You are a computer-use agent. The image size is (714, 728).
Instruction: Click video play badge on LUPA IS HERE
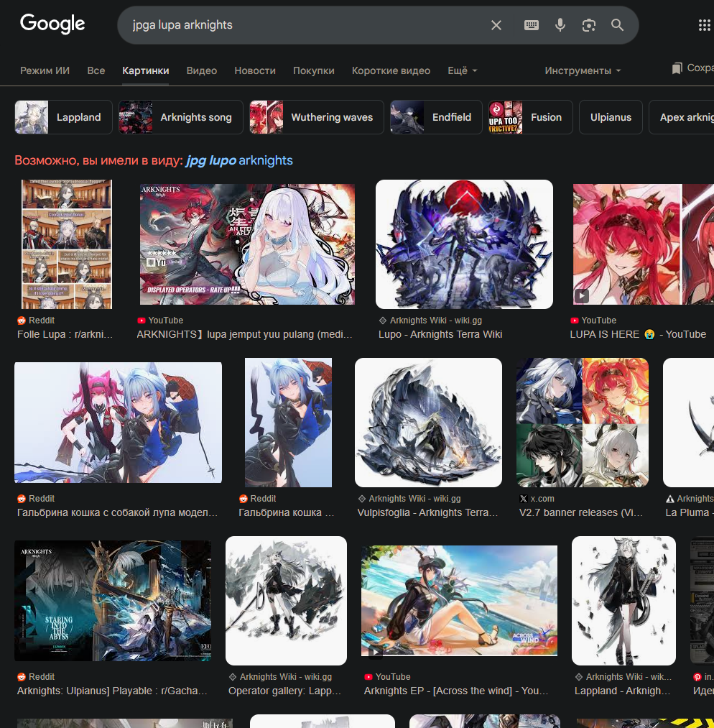coord(581,296)
